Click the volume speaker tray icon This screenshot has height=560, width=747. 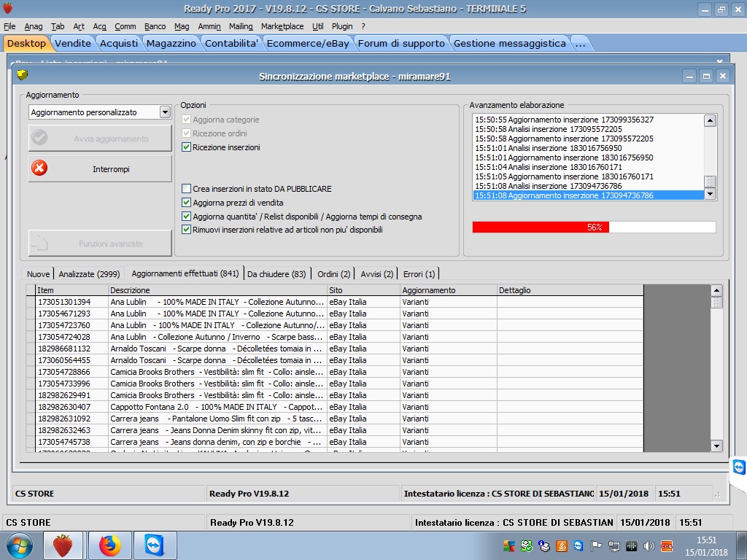tap(648, 545)
